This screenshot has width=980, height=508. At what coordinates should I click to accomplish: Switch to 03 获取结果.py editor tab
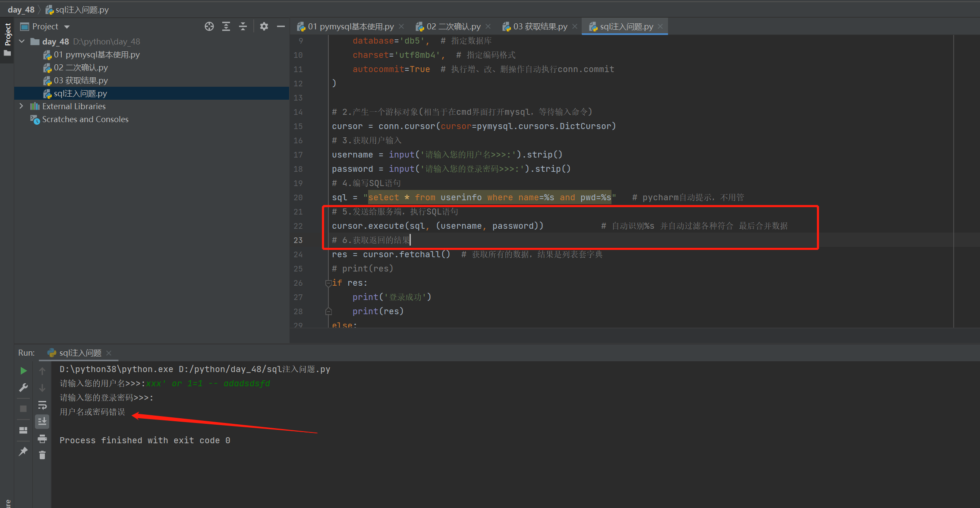point(539,27)
